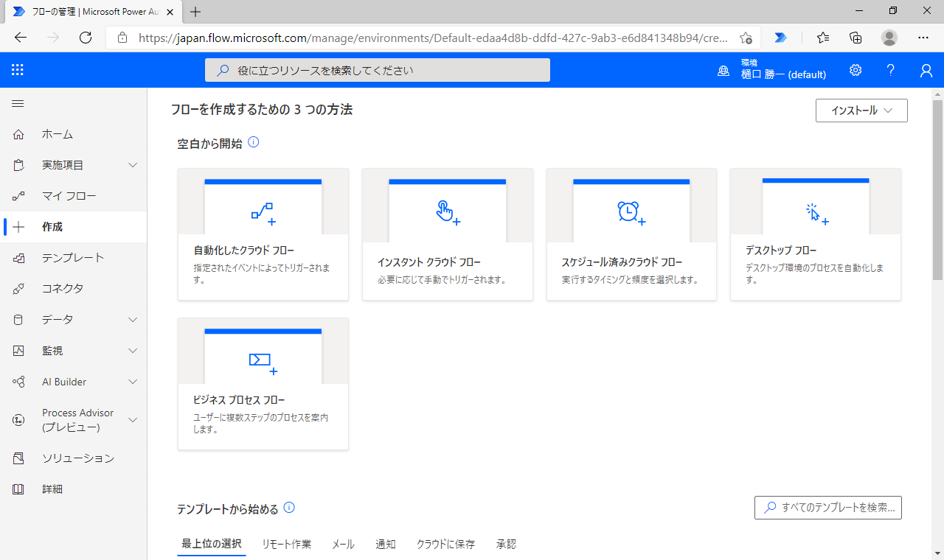
Task: Click the monitor chart icon beside 監視
Action: [x=18, y=351]
